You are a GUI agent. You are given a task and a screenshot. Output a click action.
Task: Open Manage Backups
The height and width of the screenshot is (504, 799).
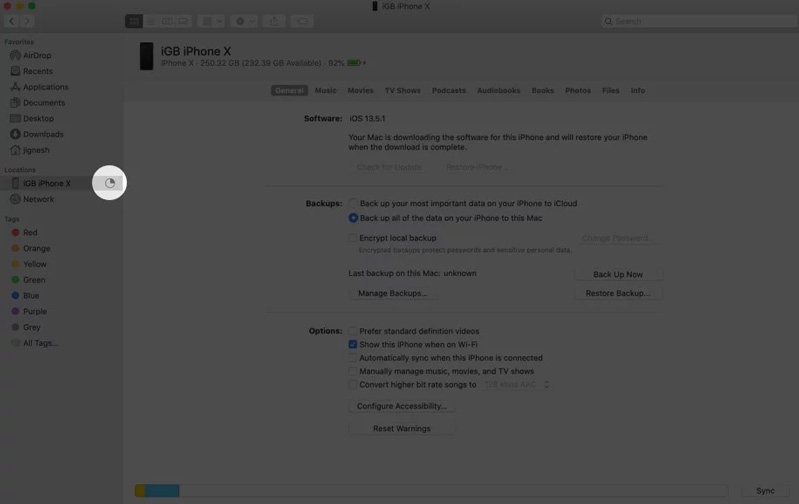pos(392,294)
